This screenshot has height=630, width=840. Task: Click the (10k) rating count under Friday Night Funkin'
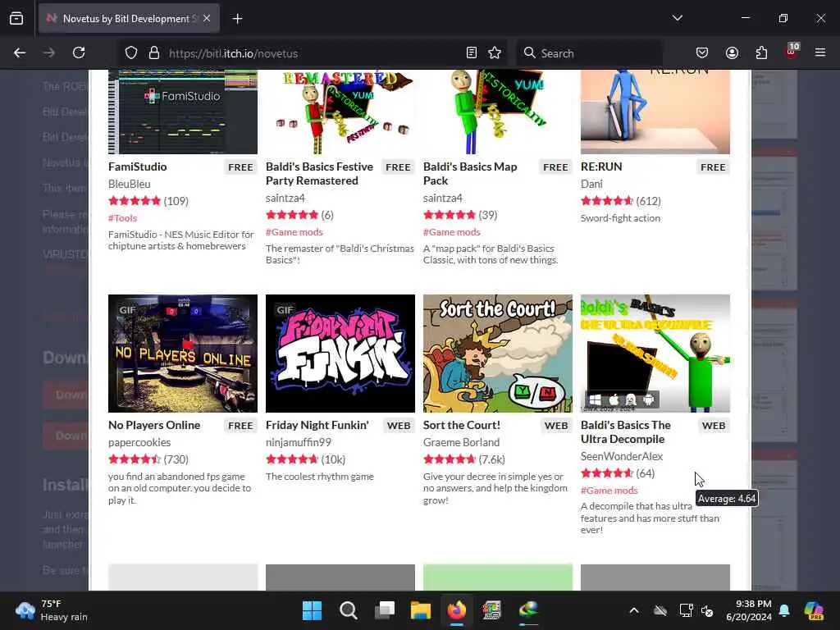click(x=333, y=459)
